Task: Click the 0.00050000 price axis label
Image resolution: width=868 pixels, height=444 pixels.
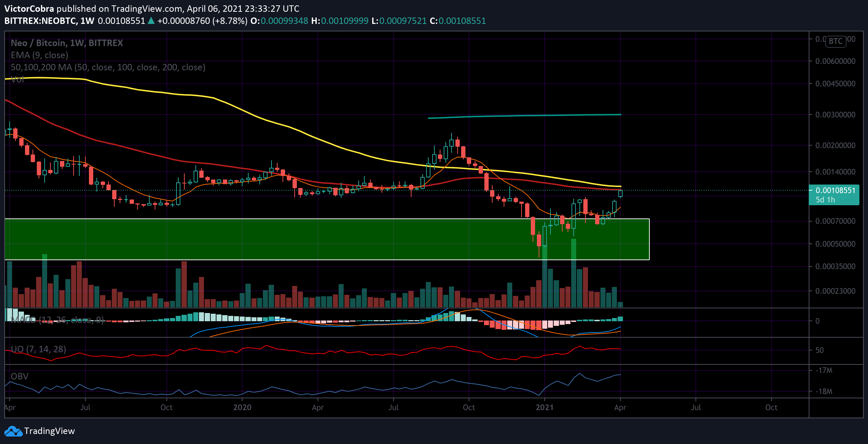Action: [835, 244]
